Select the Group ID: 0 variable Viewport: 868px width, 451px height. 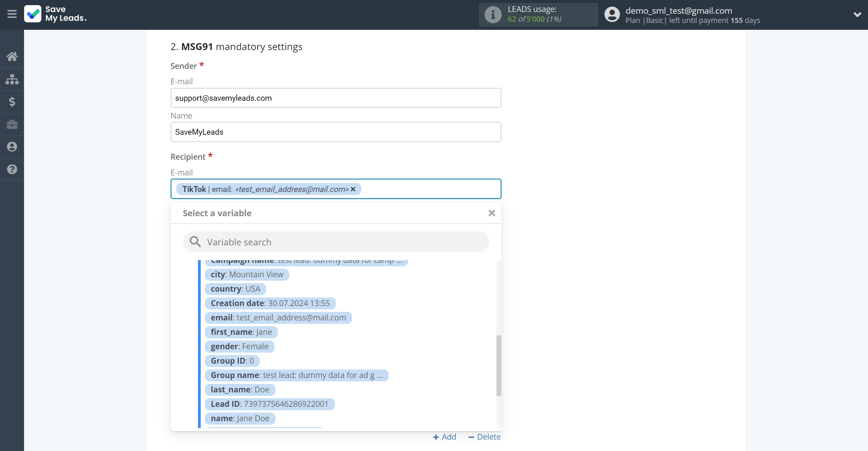(232, 361)
